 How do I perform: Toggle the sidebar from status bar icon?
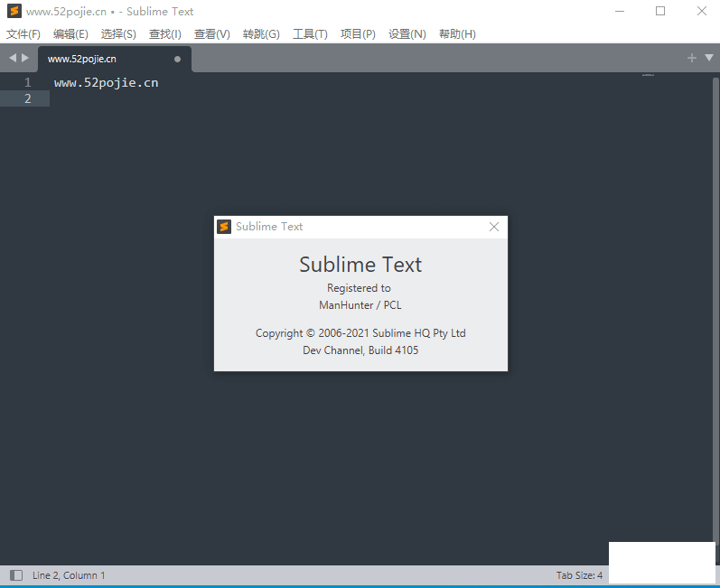16,575
